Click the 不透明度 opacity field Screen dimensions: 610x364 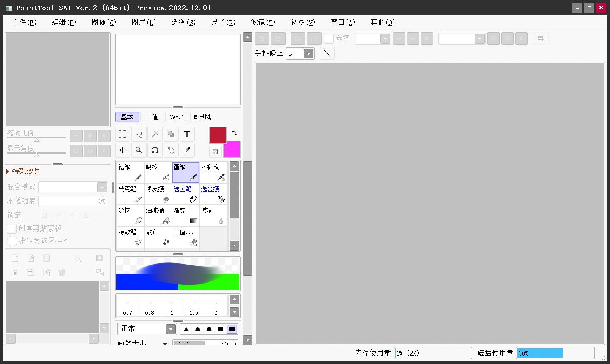tap(73, 201)
